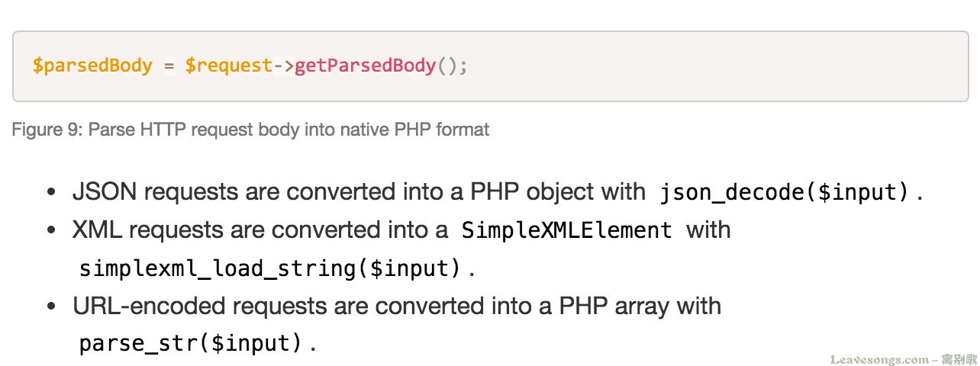Click the $parsedBody variable in code
980x366 pixels.
pos(92,66)
